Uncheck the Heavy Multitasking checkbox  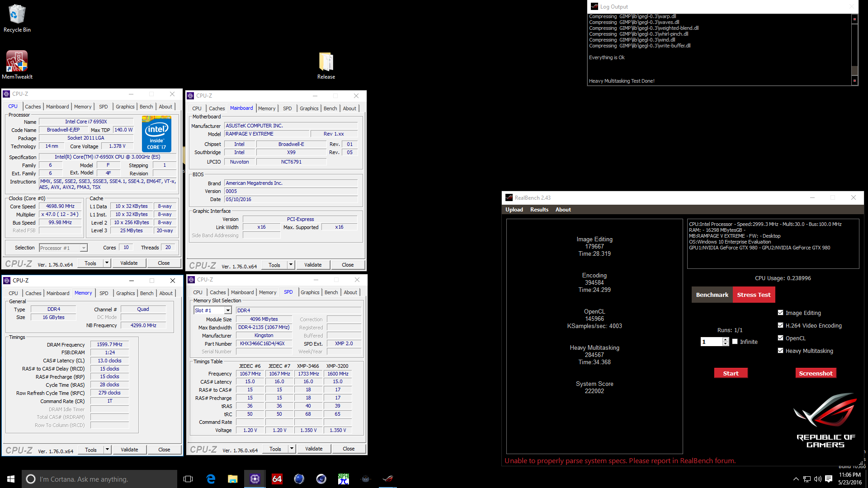tap(780, 351)
